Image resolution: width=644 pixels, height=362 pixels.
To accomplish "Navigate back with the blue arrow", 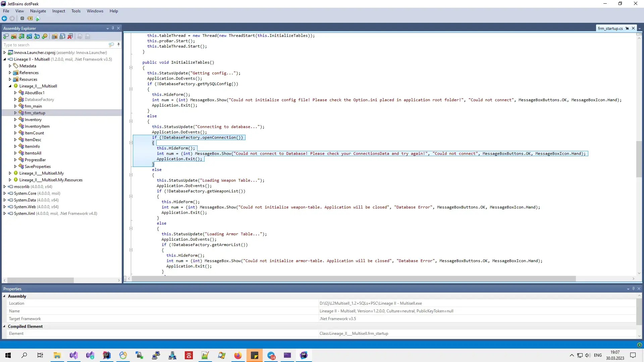I will (4, 18).
